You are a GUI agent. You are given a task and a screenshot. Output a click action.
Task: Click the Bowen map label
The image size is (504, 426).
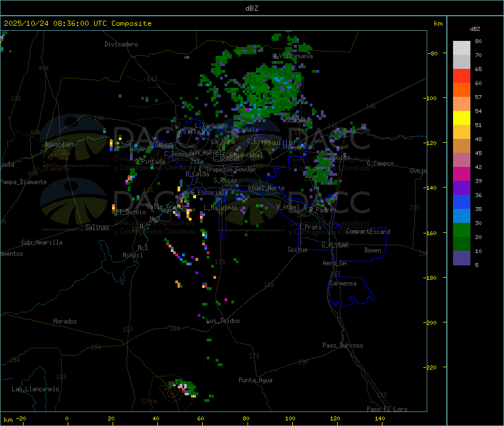(372, 250)
